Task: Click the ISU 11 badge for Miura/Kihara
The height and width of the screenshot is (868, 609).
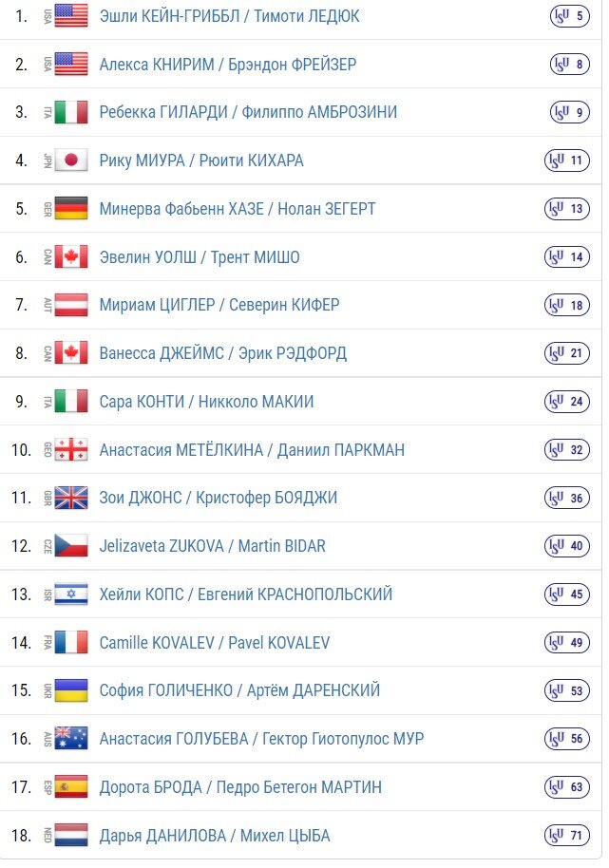Action: 567,160
